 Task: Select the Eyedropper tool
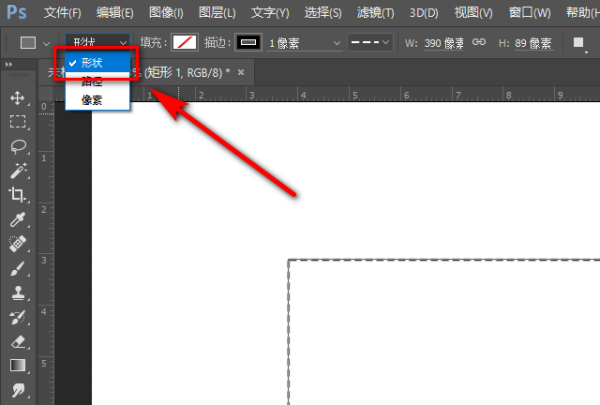point(18,219)
